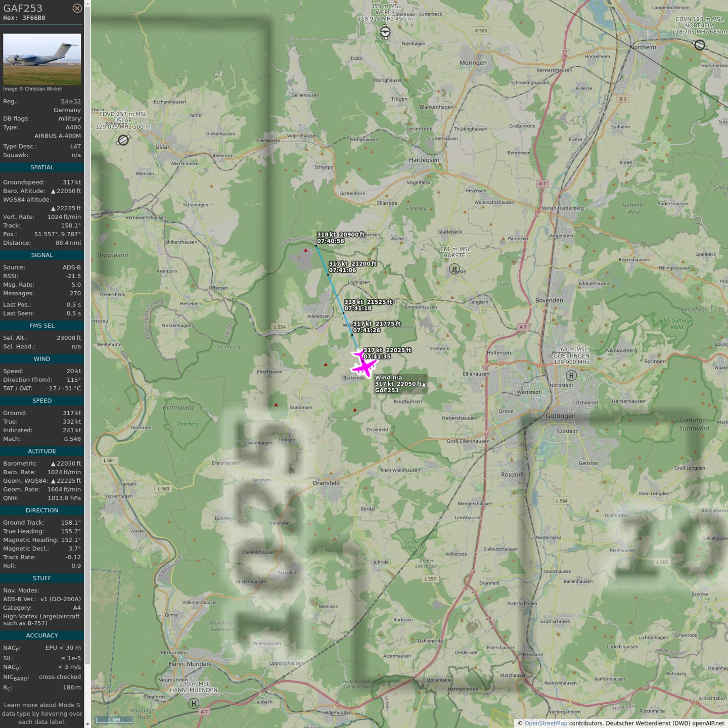Image resolution: width=728 pixels, height=728 pixels.
Task: Click the sidebar scroll-up arrow
Action: 87,4
